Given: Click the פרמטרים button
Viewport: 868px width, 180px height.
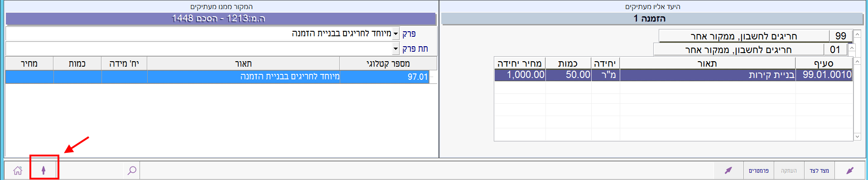Looking at the screenshot, I should [x=758, y=170].
